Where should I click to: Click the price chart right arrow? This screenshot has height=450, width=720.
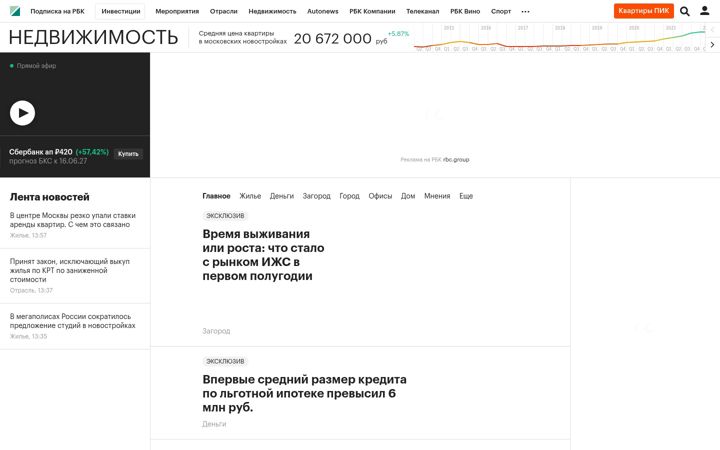(x=712, y=45)
